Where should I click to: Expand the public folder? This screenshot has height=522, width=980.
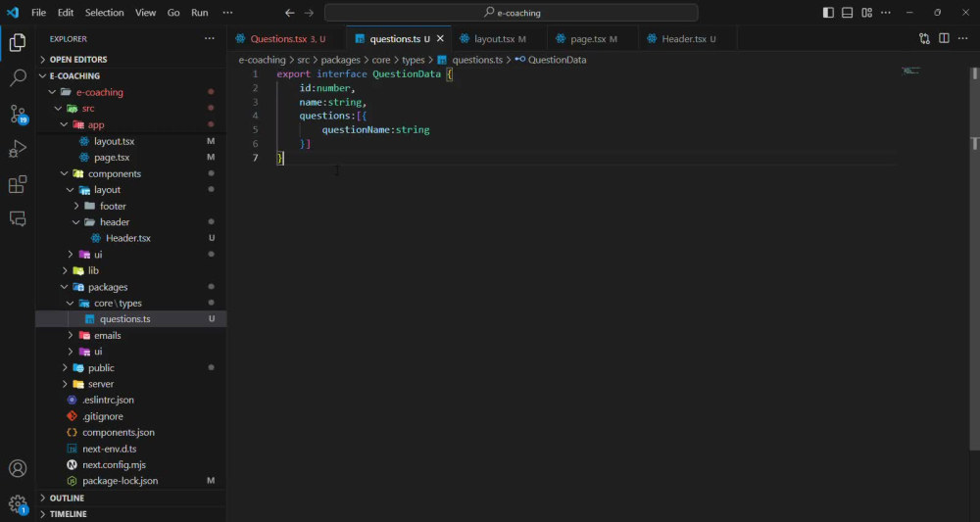[x=131, y=368]
